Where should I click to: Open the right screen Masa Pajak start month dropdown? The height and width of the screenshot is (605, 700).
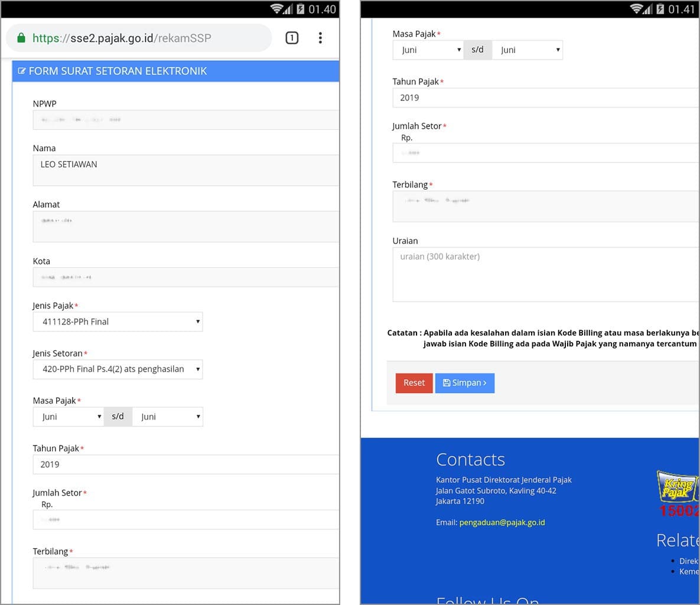[428, 50]
